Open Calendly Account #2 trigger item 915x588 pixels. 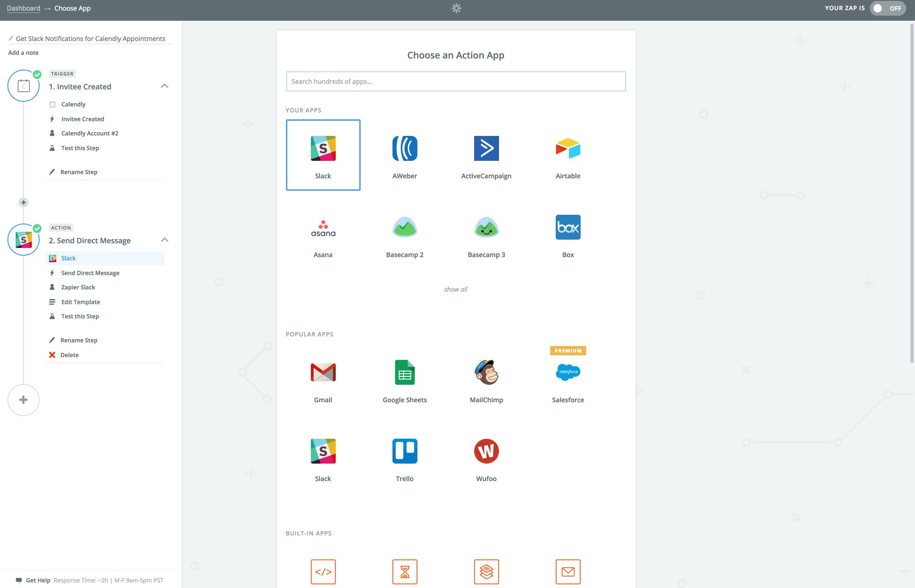90,133
